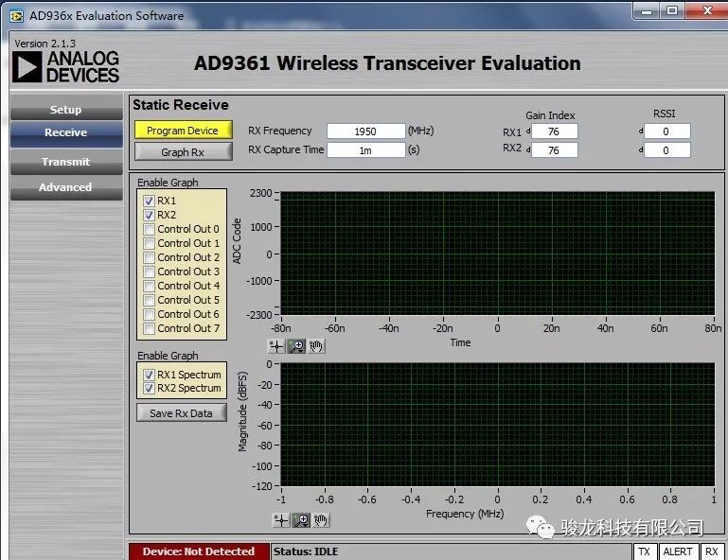Click the Save Rx Data button
The image size is (728, 560).
[181, 413]
